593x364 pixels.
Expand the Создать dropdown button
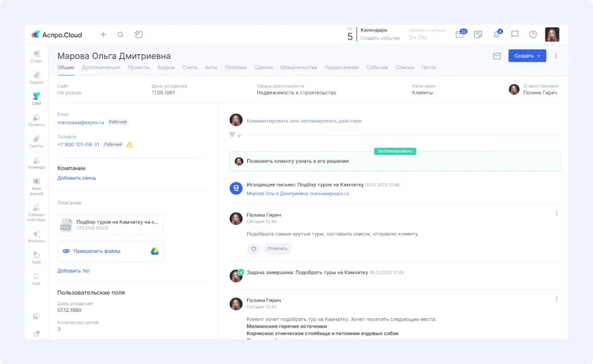(x=527, y=56)
